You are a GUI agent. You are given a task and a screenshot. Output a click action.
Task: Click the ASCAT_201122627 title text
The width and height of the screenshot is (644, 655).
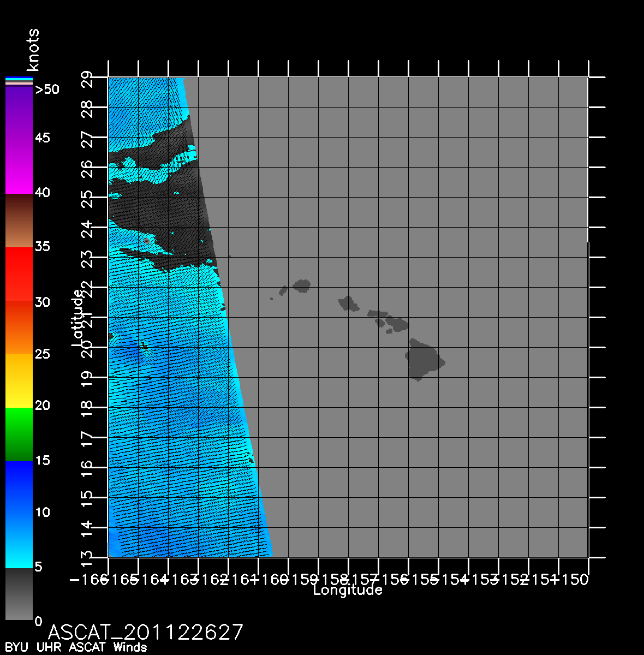pos(146,632)
